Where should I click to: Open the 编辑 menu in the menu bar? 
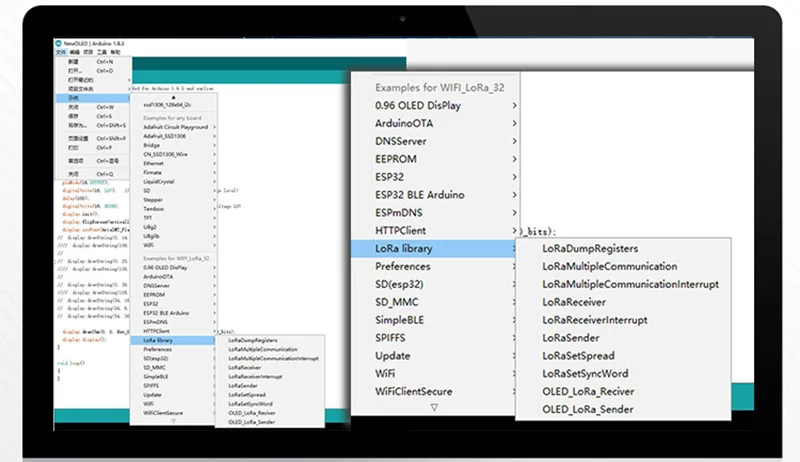73,52
